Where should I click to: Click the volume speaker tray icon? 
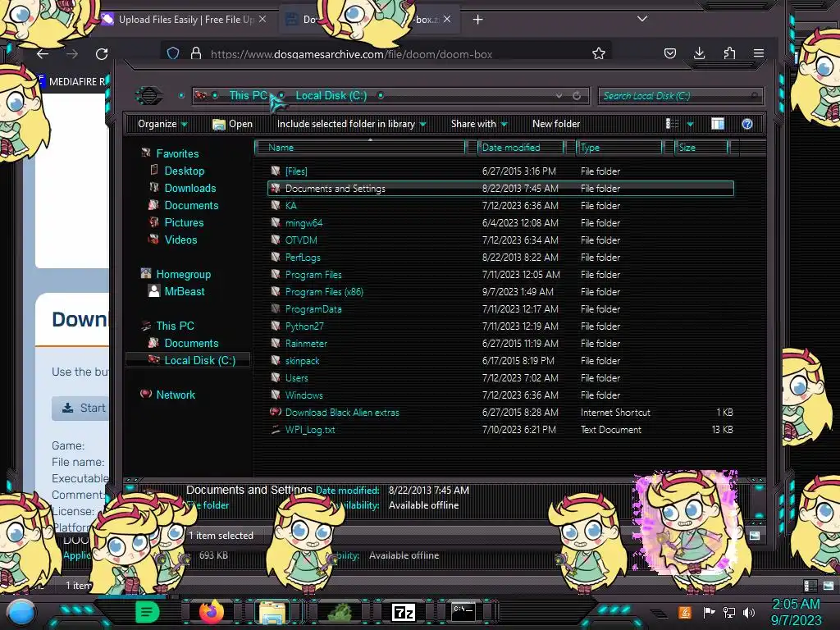point(749,612)
